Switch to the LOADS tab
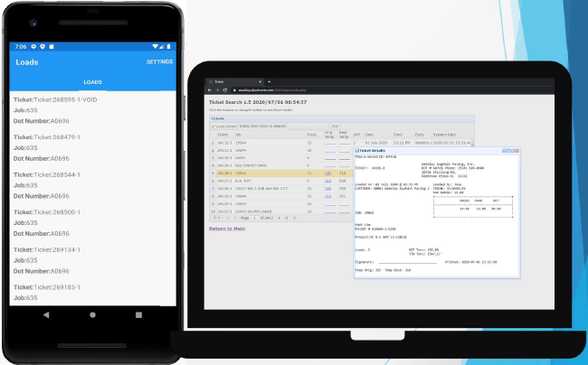Image resolution: width=588 pixels, height=365 pixels. [x=92, y=82]
